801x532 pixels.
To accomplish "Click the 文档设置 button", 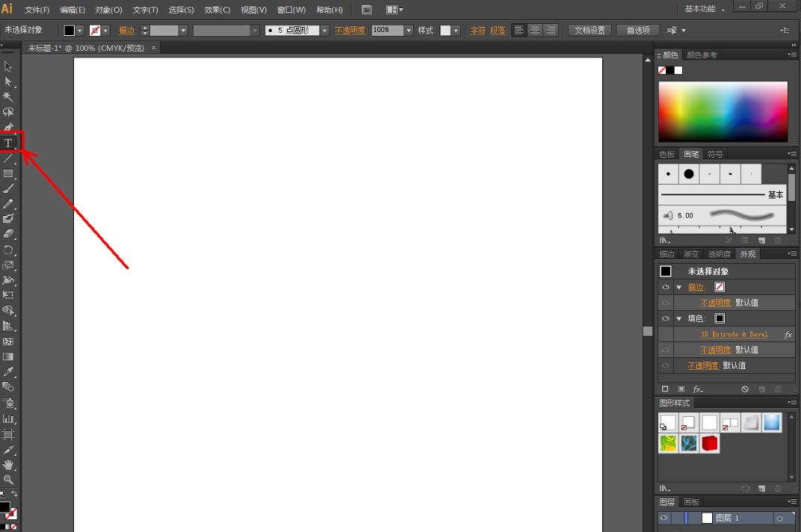I will pos(590,30).
